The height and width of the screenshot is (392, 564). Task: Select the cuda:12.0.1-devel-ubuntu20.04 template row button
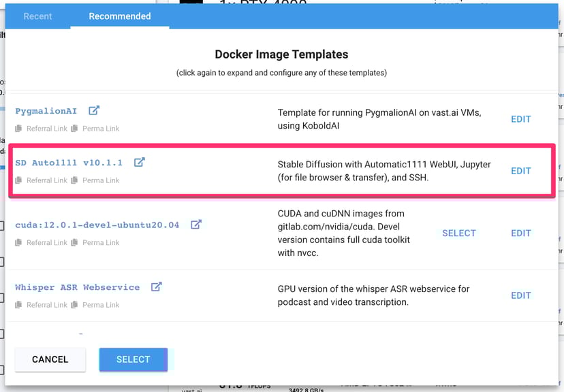click(458, 233)
